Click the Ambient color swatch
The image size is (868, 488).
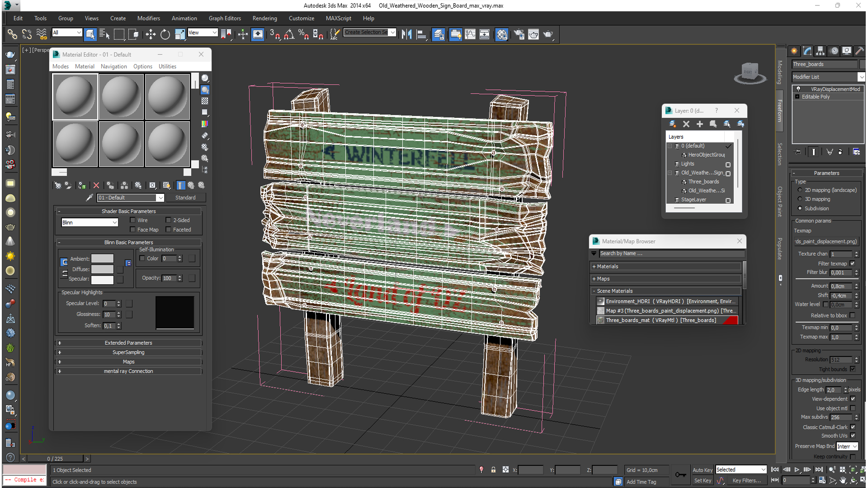click(x=102, y=259)
